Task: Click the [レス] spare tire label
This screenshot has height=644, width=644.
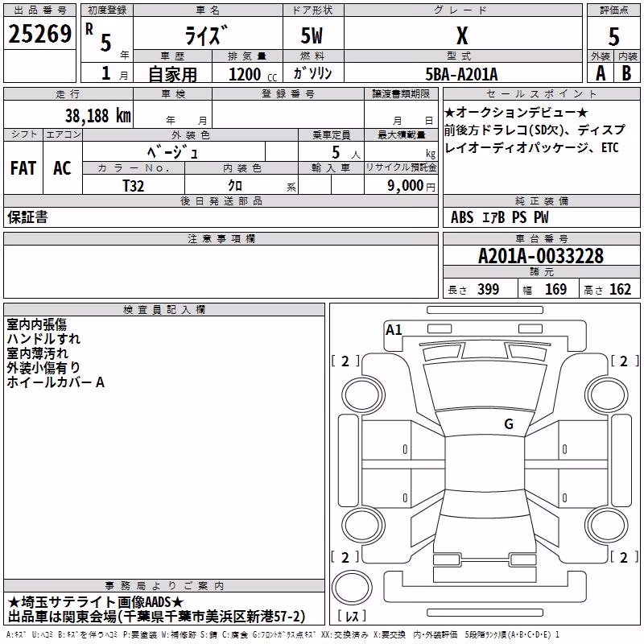Action: point(352,616)
